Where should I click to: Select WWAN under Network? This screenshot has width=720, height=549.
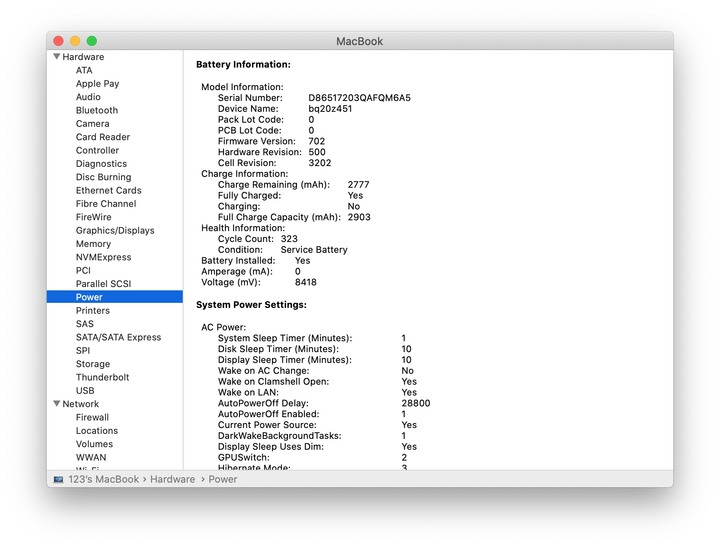(91, 457)
